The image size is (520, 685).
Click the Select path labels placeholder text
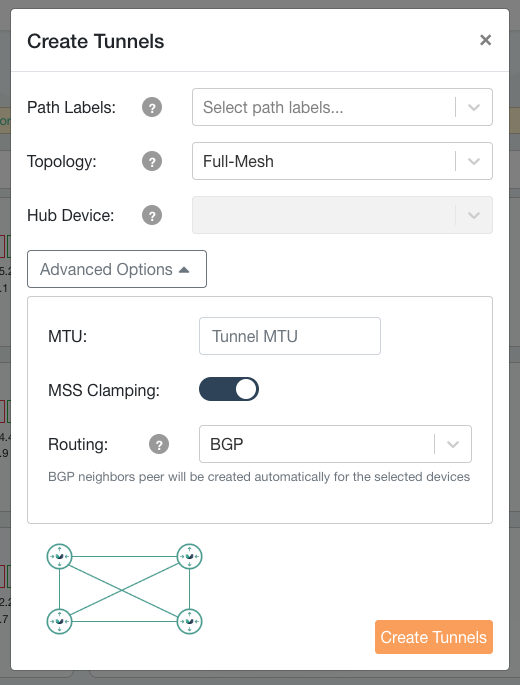click(273, 107)
